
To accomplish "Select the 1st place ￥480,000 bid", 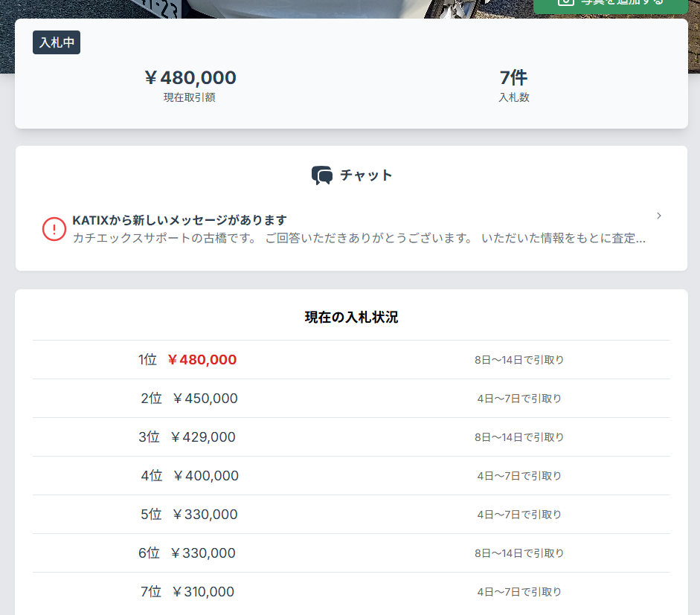I will coord(202,360).
